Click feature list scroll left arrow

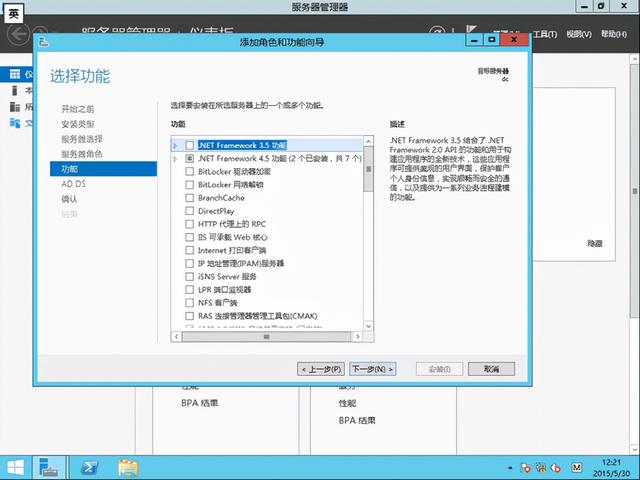(177, 337)
